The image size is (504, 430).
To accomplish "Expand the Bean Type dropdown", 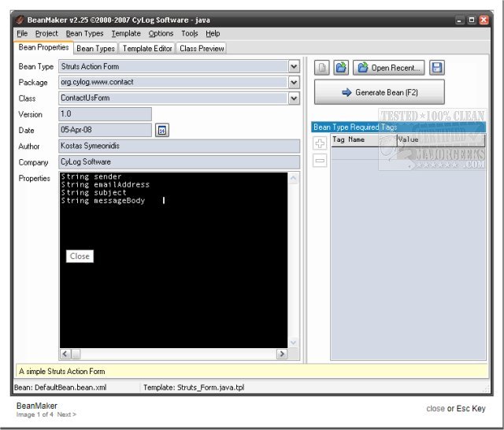I will 294,67.
